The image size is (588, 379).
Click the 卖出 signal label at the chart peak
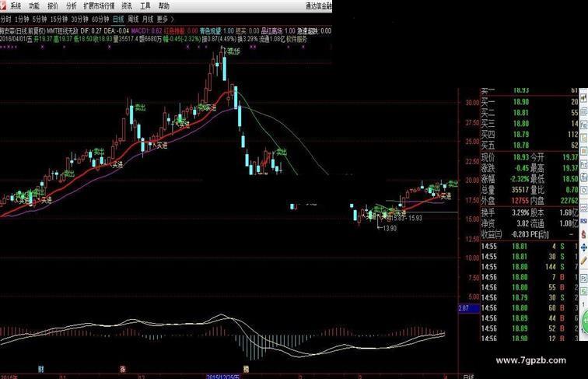(x=233, y=51)
